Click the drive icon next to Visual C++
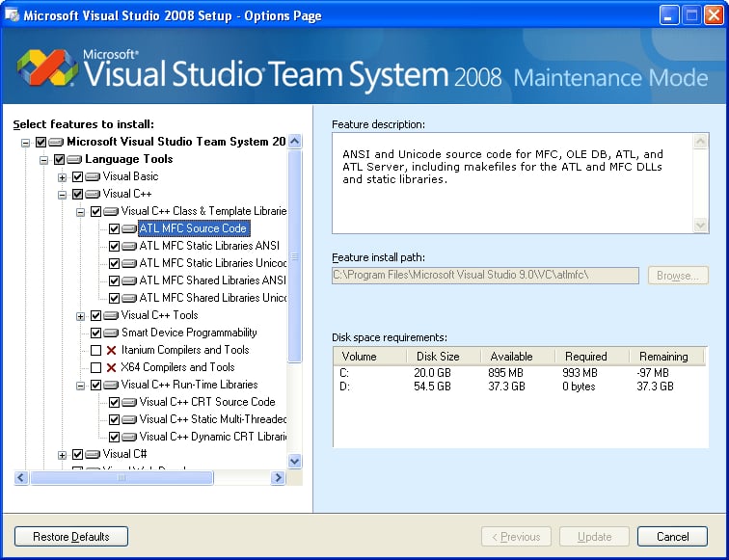Viewport: 729px width, 560px height. click(x=93, y=194)
